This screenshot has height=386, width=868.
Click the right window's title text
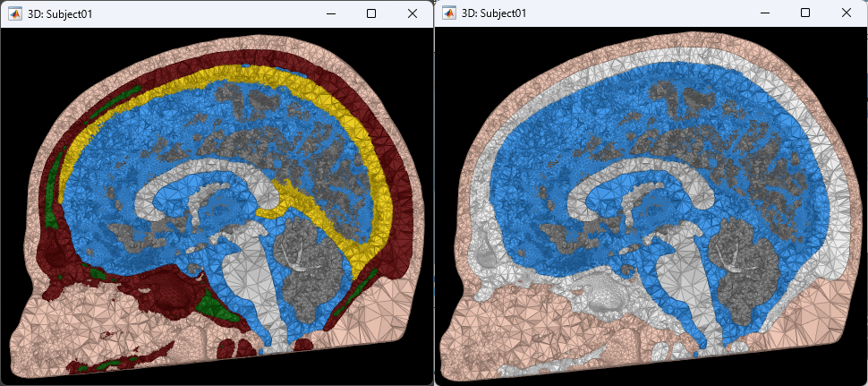(x=494, y=13)
